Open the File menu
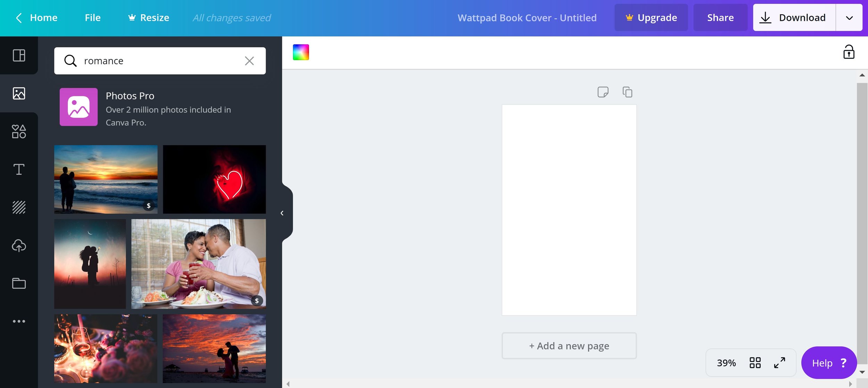The width and height of the screenshot is (868, 388). [x=93, y=18]
